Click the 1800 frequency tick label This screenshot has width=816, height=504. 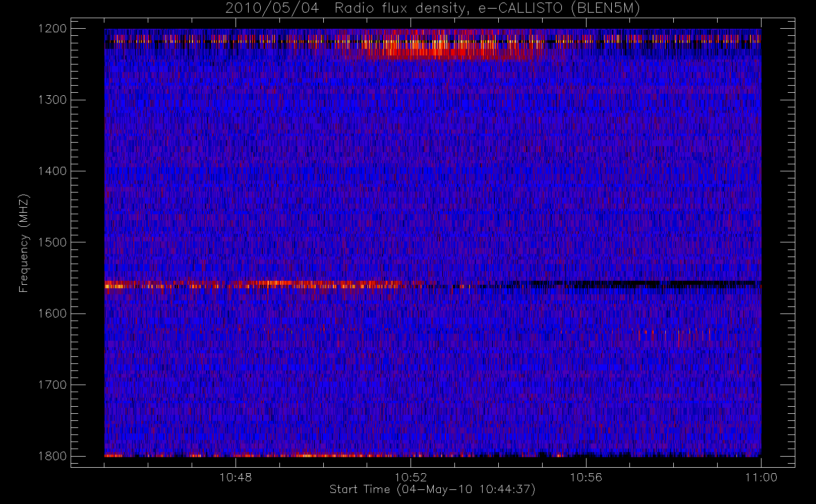52,456
